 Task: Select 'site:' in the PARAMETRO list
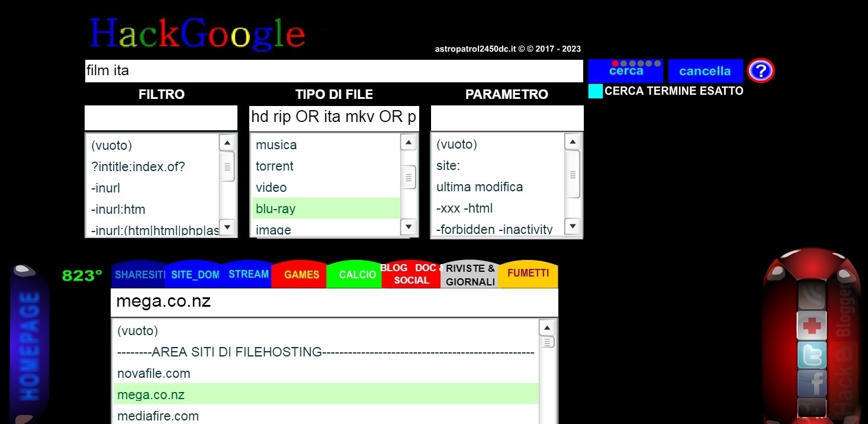click(x=499, y=166)
